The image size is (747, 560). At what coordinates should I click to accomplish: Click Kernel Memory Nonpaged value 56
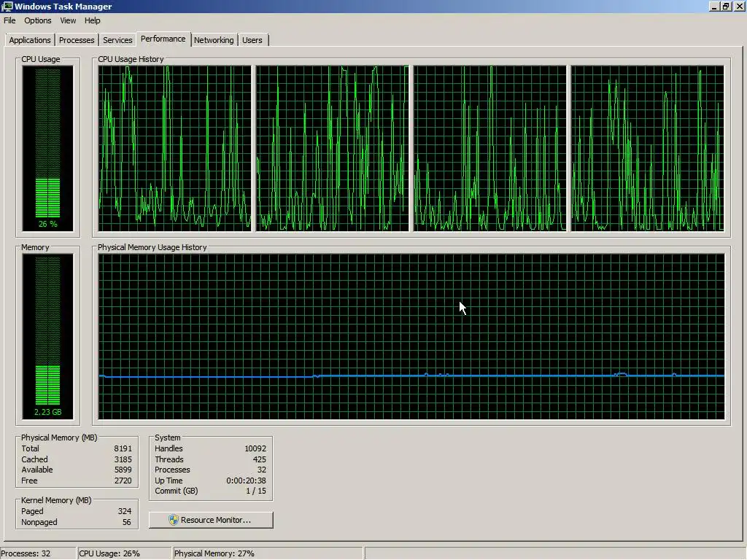pyautogui.click(x=127, y=522)
